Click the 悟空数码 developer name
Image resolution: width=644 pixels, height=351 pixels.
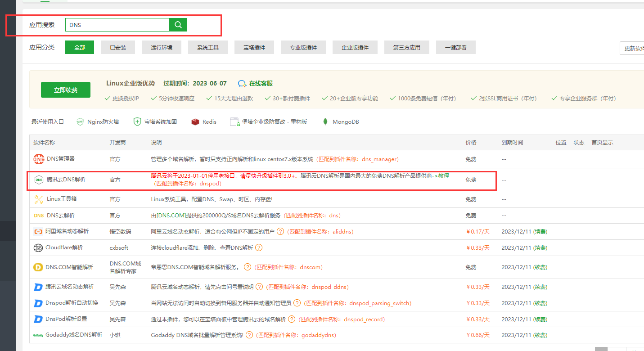120,232
